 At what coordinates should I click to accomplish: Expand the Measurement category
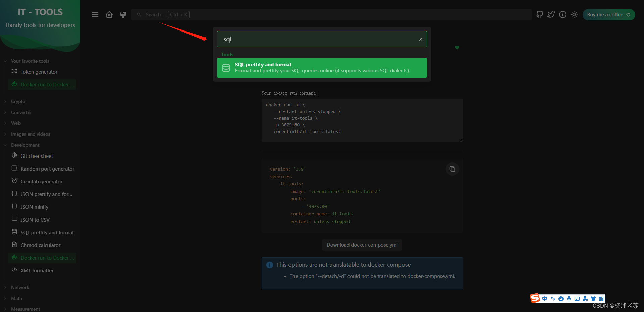click(x=25, y=309)
